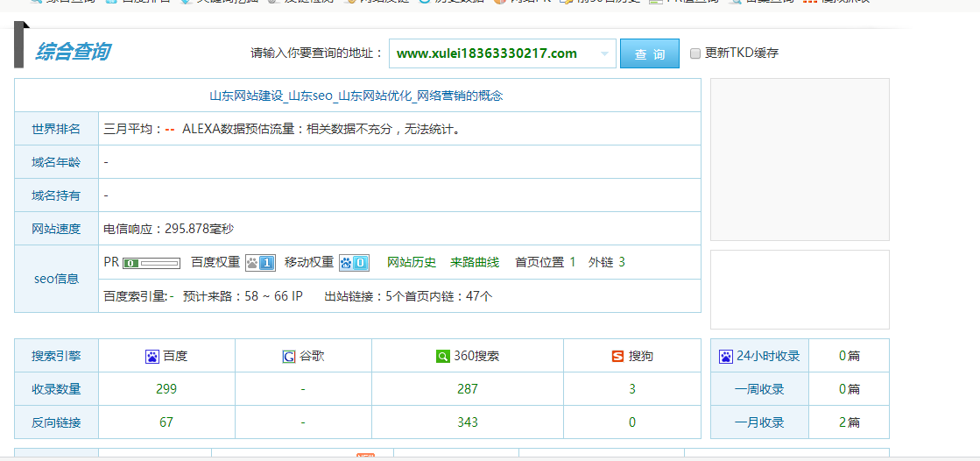Image resolution: width=980 pixels, height=461 pixels.
Task: Click the 百度权重 weight badge icon
Action: click(x=260, y=263)
